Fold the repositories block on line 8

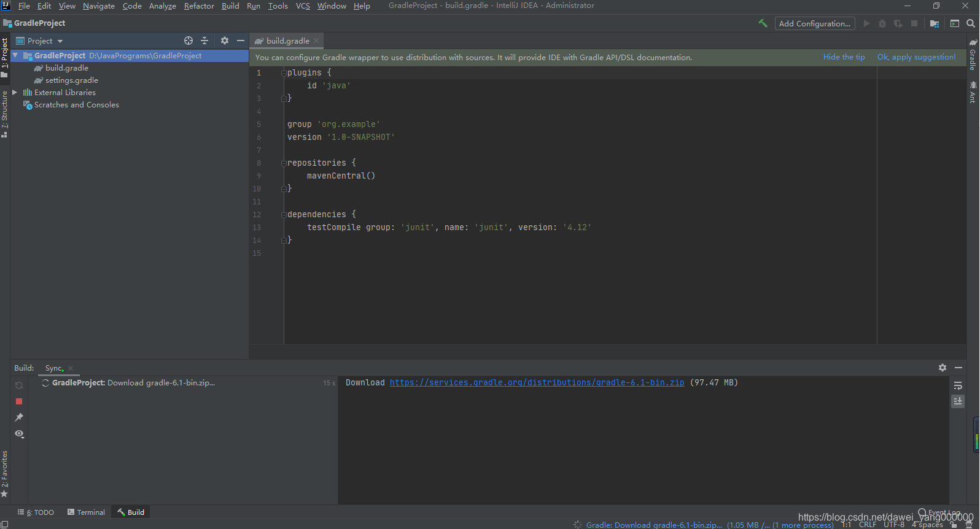coord(284,163)
